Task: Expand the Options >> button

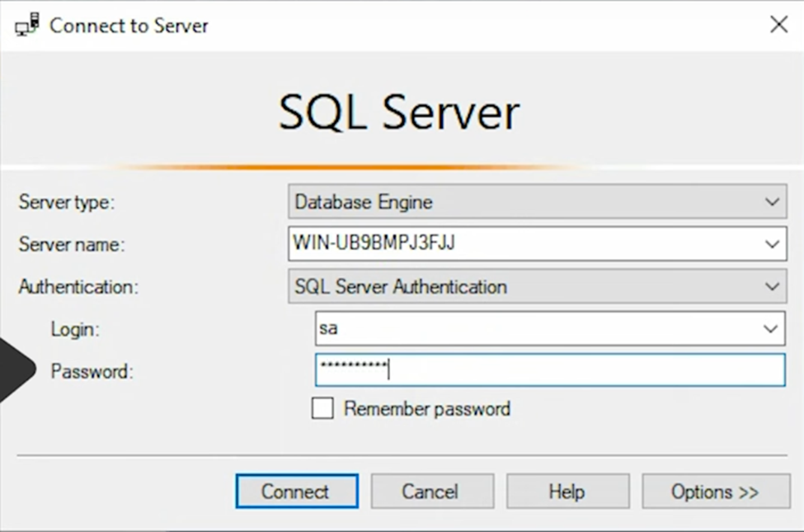Action: pos(716,491)
